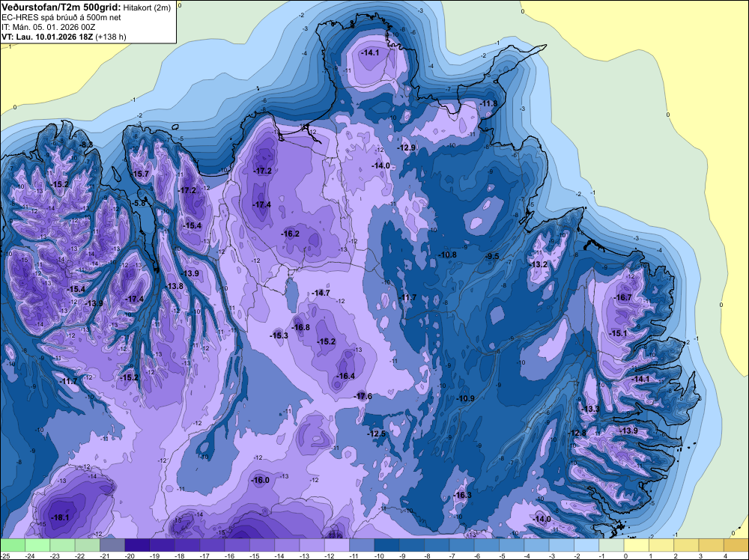Select the -15.3 temperature value

pos(279,335)
